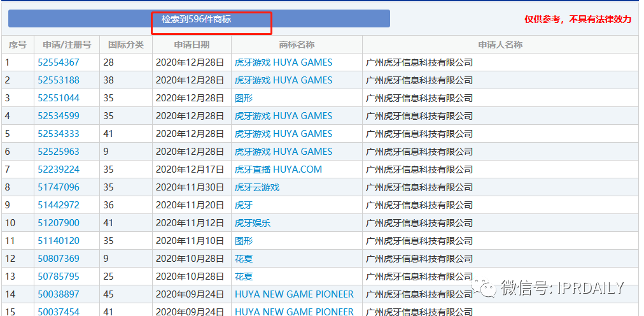The width and height of the screenshot is (644, 316).
Task: Open HUYA NEW GAME PIONEER in class 45
Action: click(294, 294)
